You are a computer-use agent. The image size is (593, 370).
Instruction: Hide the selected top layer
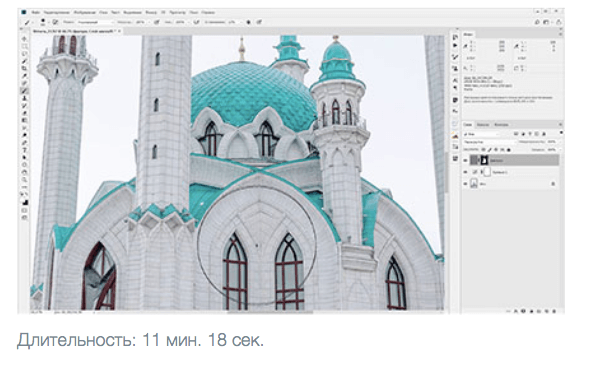[x=466, y=160]
